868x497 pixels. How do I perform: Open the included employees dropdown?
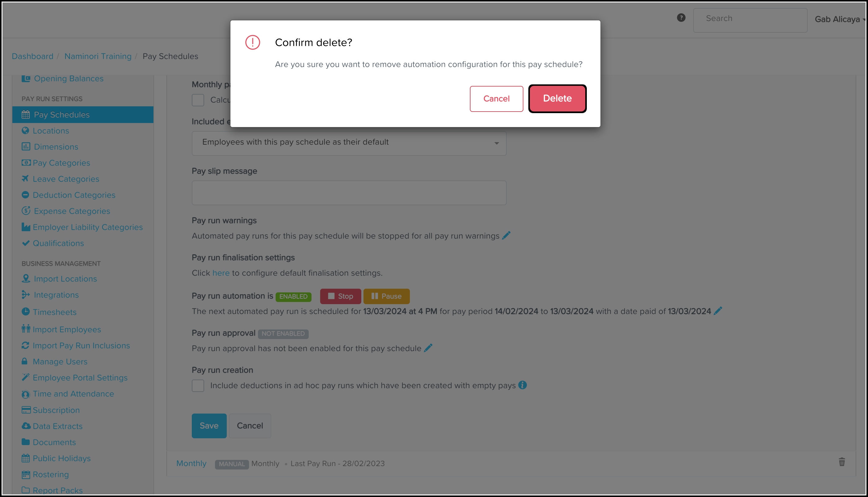[349, 143]
